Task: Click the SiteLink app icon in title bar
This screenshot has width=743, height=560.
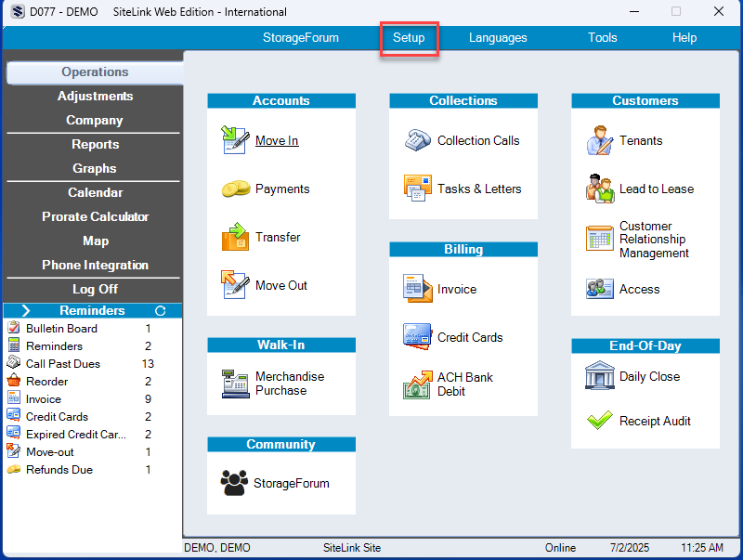Action: [x=18, y=11]
